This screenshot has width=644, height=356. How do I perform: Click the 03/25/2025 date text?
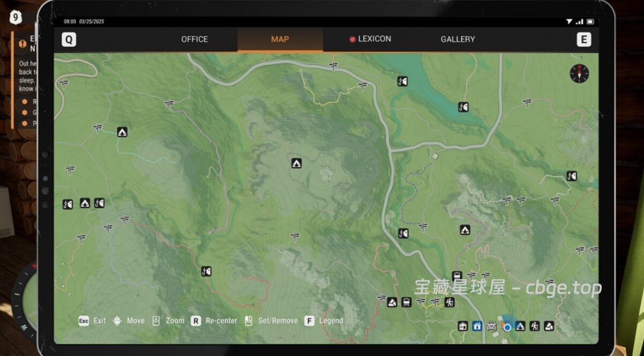(92, 21)
